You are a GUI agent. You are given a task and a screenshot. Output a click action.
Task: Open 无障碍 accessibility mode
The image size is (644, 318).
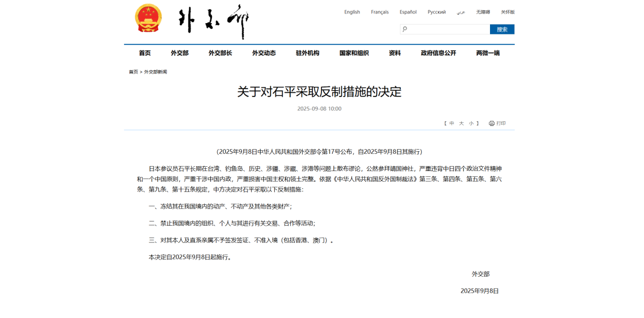pyautogui.click(x=483, y=12)
